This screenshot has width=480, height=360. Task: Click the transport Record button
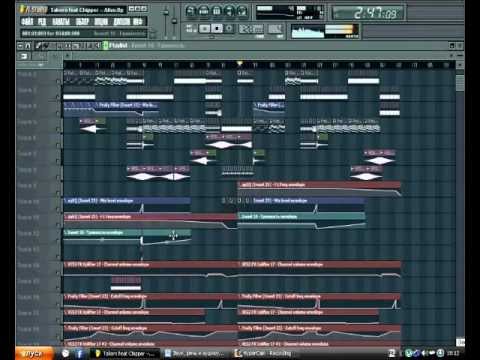[x=229, y=29]
